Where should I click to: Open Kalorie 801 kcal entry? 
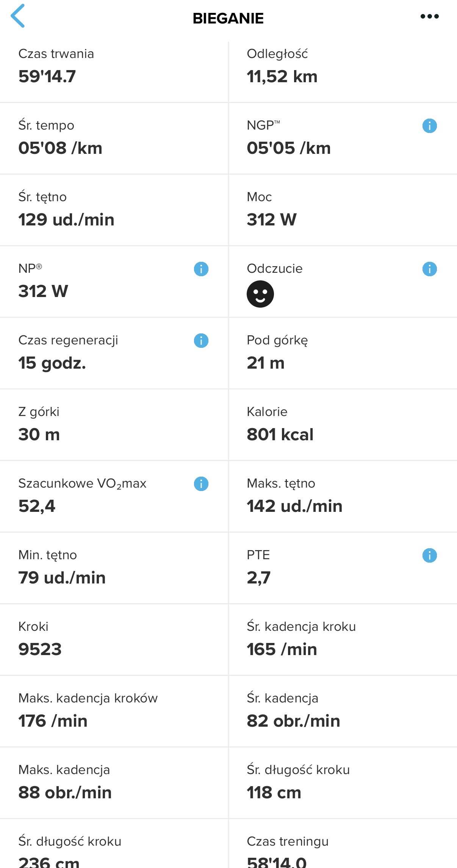[x=343, y=424]
